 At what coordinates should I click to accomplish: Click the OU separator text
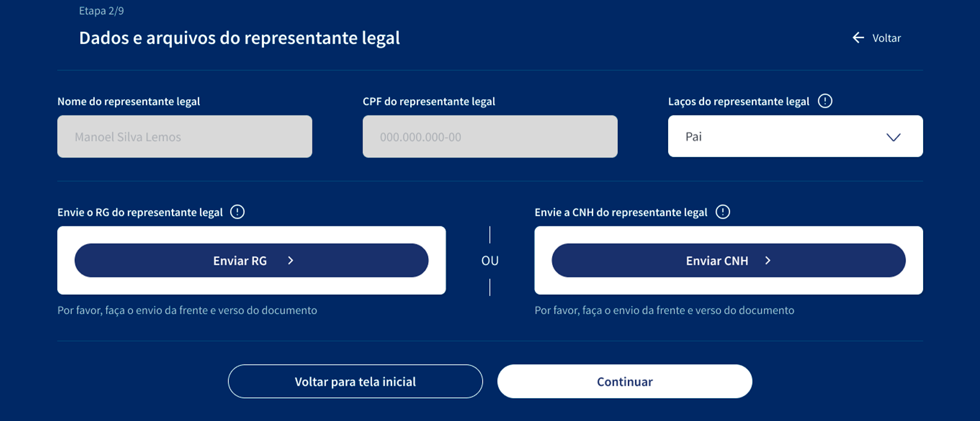[490, 261]
